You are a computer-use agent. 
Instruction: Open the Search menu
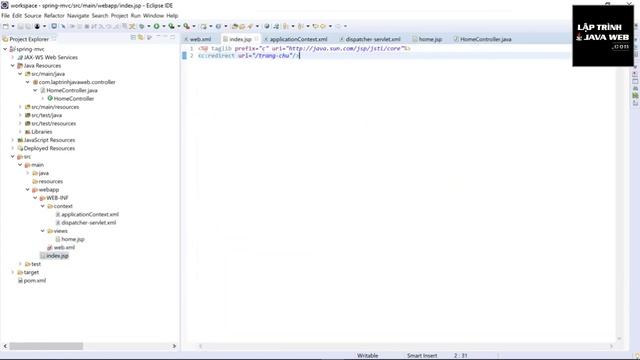[100, 16]
